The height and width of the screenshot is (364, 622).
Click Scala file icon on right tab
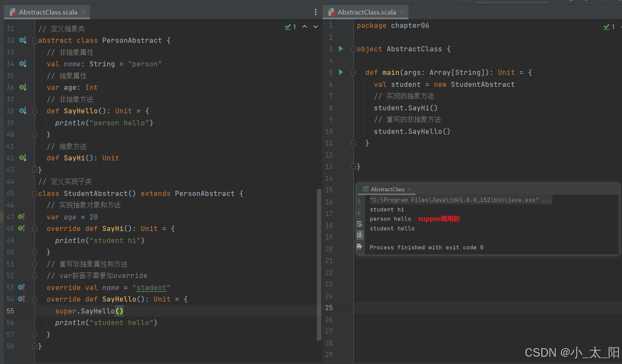332,12
